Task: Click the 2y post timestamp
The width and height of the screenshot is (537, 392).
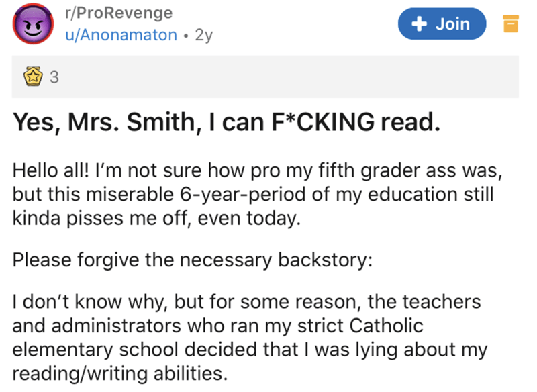Action: (204, 35)
